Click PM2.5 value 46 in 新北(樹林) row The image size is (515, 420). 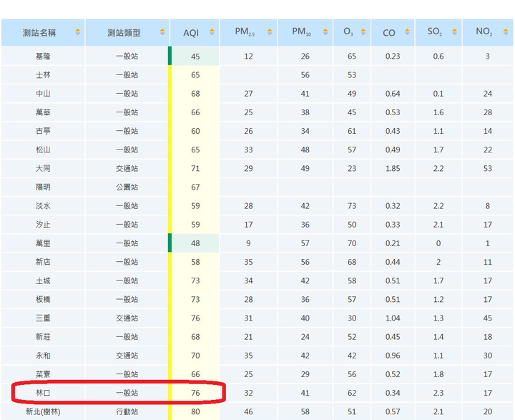(x=249, y=412)
